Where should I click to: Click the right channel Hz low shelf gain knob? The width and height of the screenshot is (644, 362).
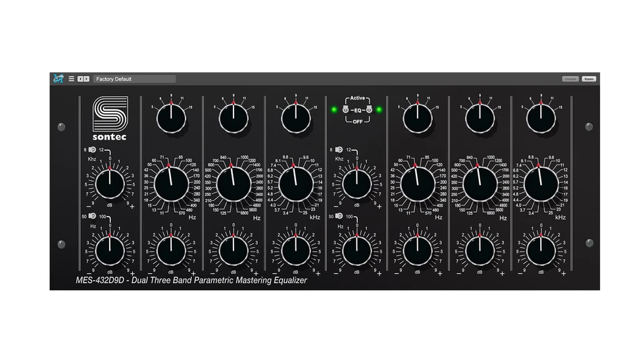pos(357,250)
